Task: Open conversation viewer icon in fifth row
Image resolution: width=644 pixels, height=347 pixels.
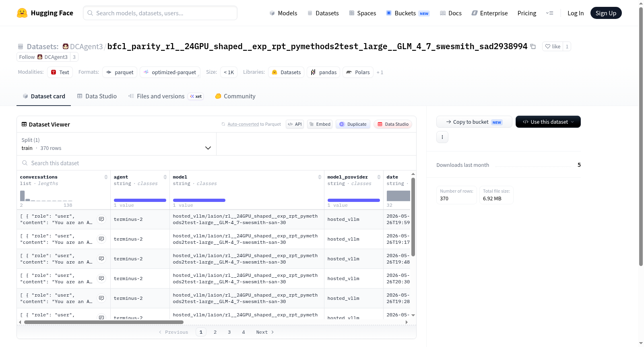Action: point(101,298)
